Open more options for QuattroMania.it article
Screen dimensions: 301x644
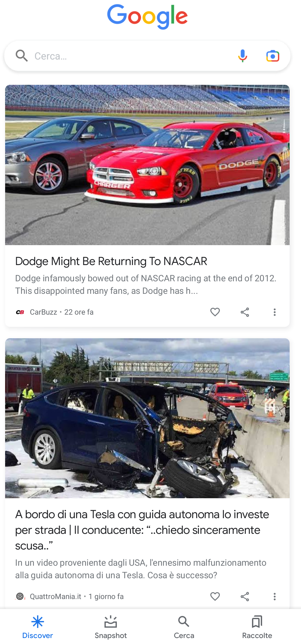(x=275, y=596)
